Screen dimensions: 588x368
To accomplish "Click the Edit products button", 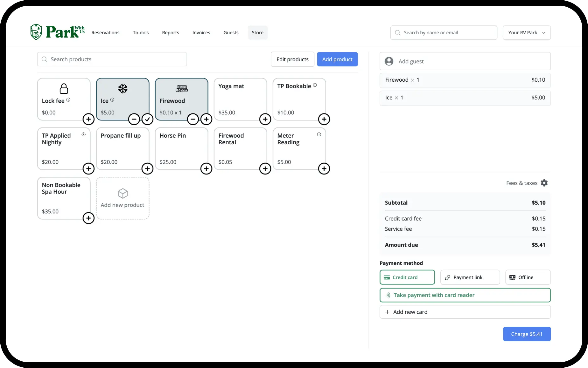I will tap(292, 59).
